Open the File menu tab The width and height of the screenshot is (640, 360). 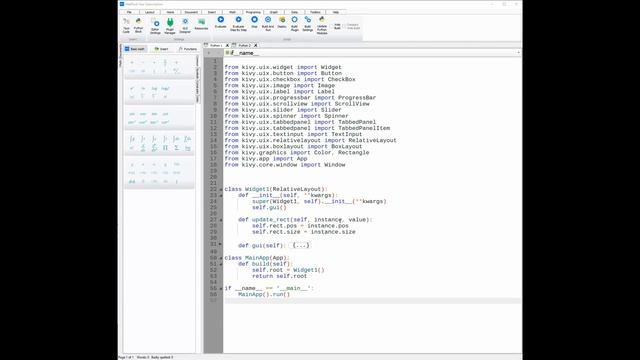point(129,12)
